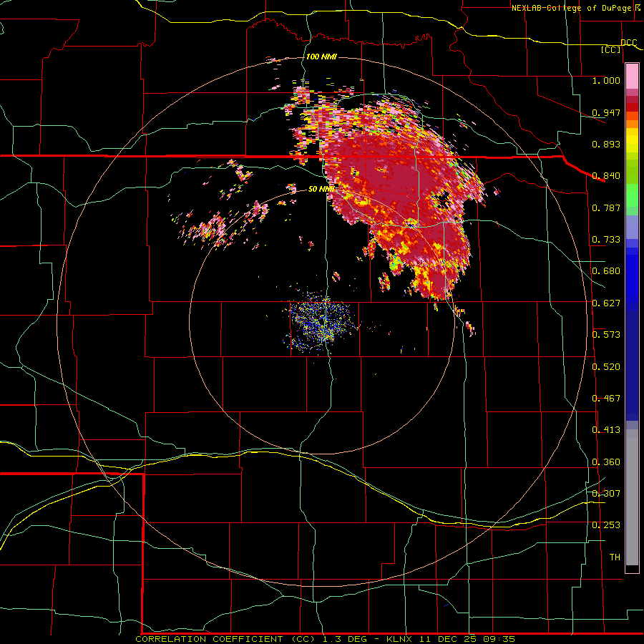This screenshot has height=644, width=644.
Task: Click the 0.893 color scale value
Action: pyautogui.click(x=606, y=144)
